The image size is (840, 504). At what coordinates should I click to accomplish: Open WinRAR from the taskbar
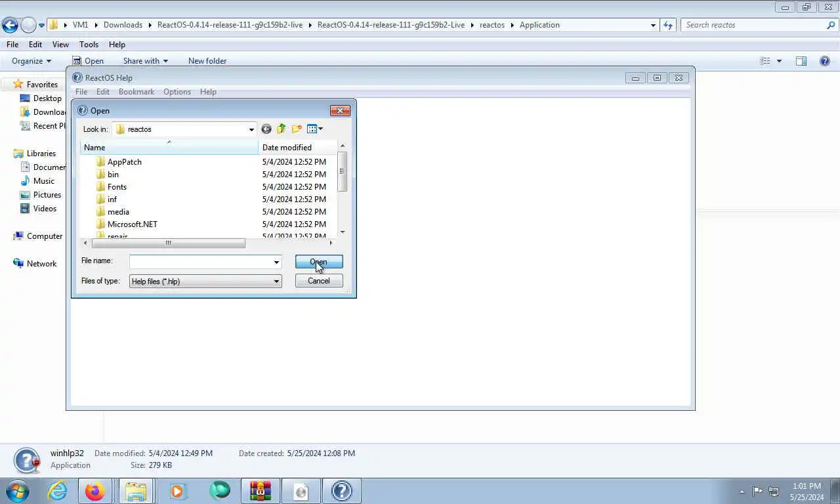click(260, 491)
